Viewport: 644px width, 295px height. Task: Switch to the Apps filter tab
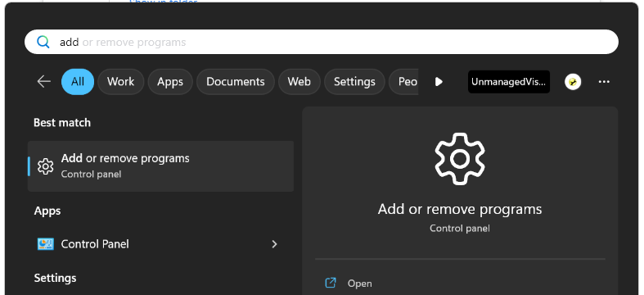[170, 82]
